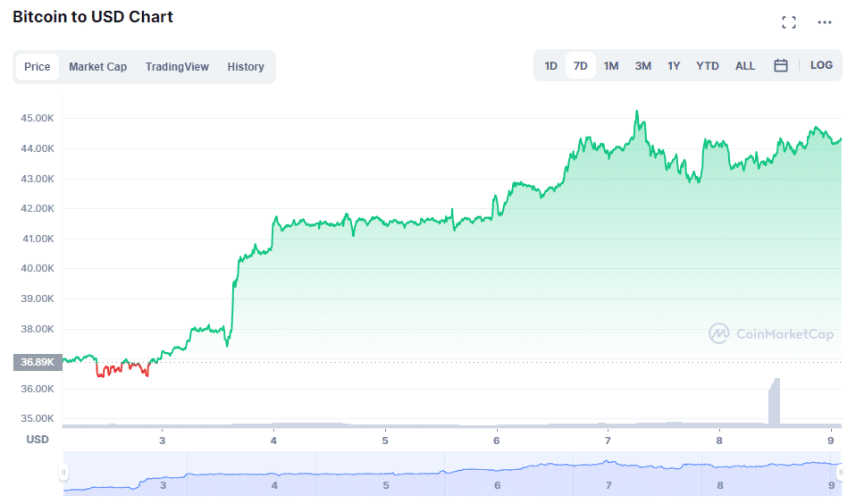The height and width of the screenshot is (504, 856).
Task: Show the 1Y price range
Action: tap(674, 66)
